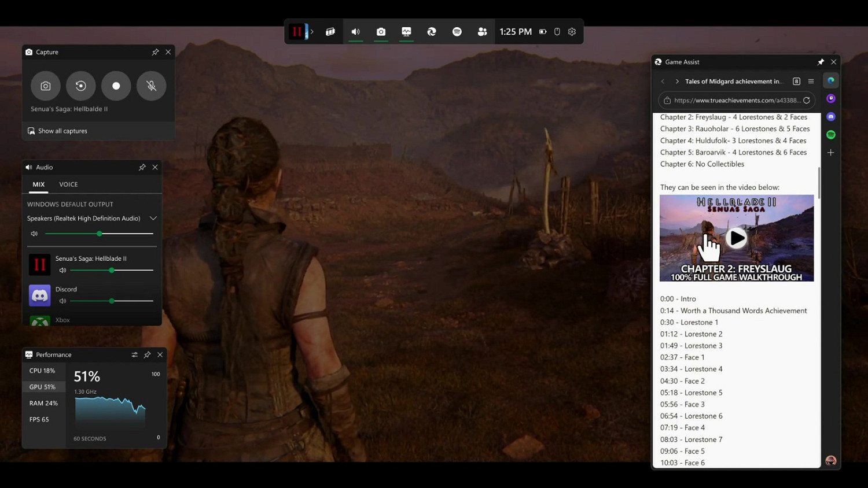Toggle the microphone while recording
The height and width of the screenshot is (488, 868).
pos(152,86)
